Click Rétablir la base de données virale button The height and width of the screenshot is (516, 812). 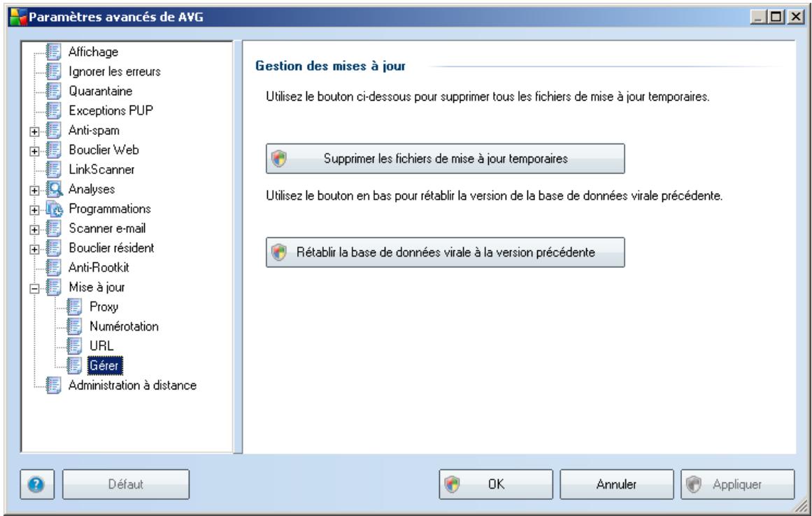tap(446, 252)
